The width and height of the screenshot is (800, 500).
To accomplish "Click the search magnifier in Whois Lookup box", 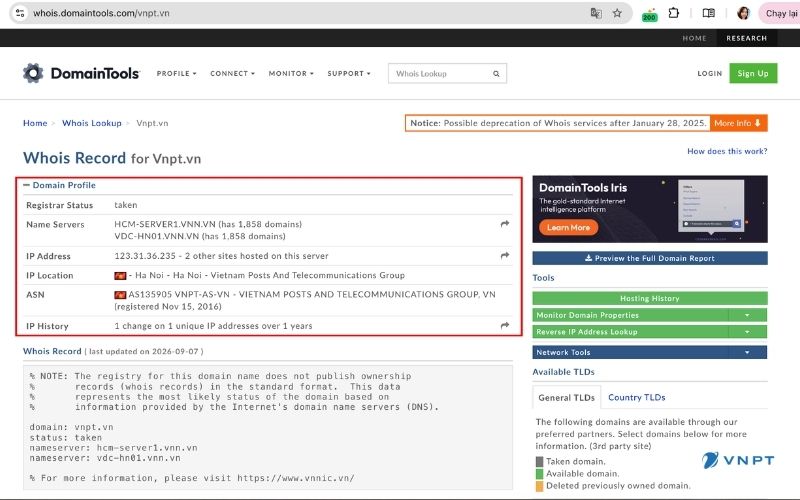I will pos(496,73).
